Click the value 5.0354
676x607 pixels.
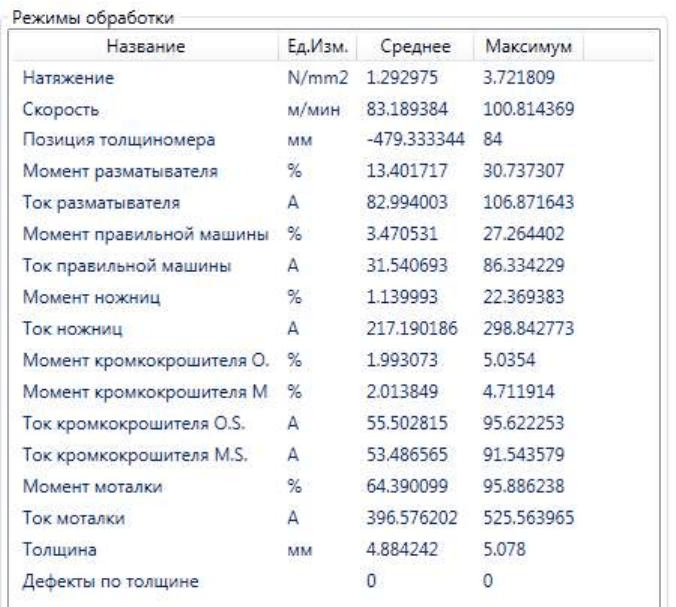point(509,360)
